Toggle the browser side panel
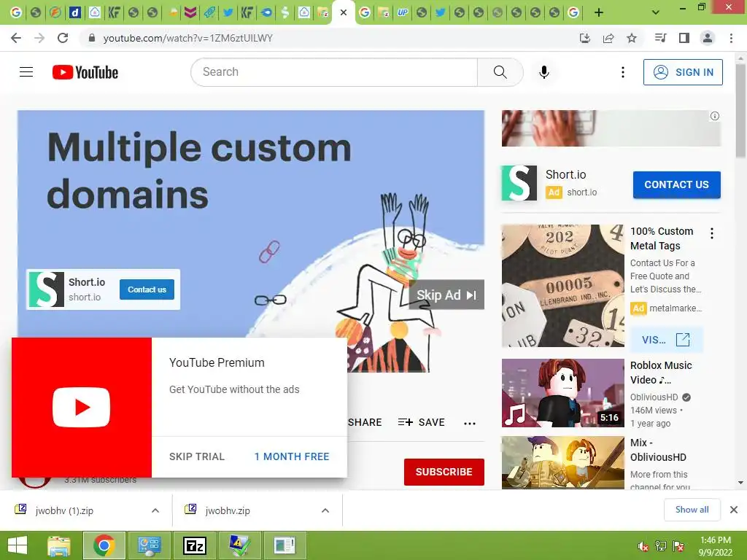This screenshot has width=747, height=560. pos(684,38)
